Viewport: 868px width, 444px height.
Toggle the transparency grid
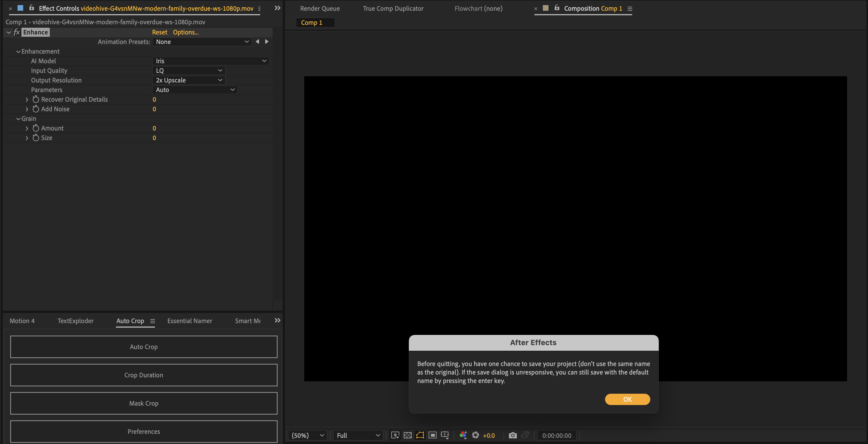[x=407, y=435]
